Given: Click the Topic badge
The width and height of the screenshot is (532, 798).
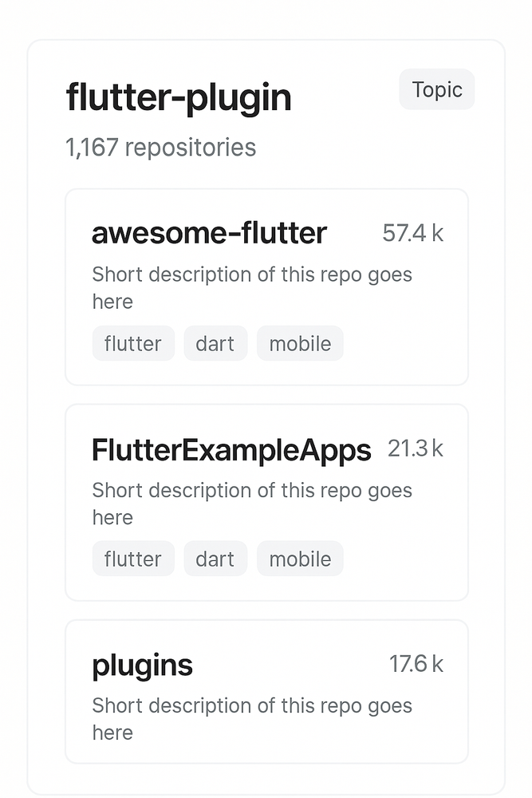Looking at the screenshot, I should coord(436,89).
